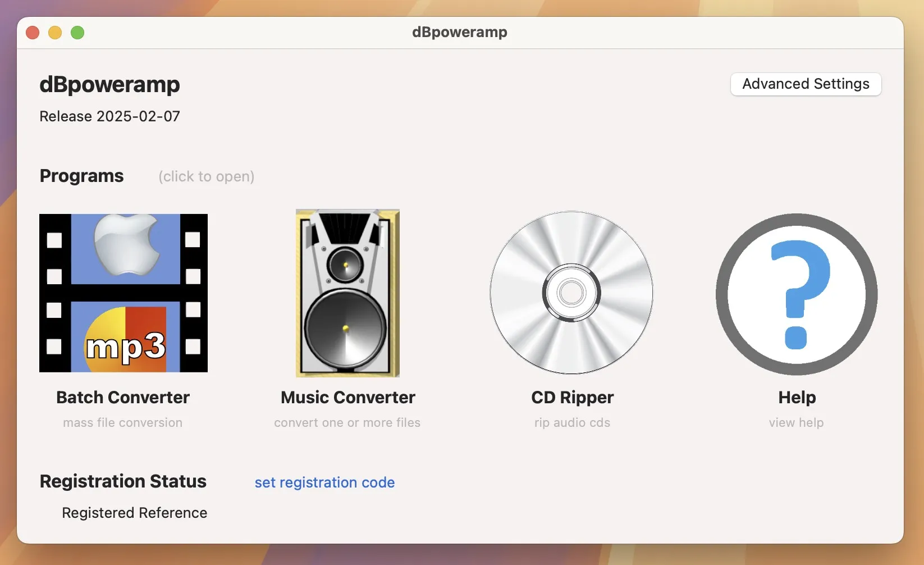Click 'view help' subtitle text
Image resolution: width=924 pixels, height=565 pixels.
pyautogui.click(x=797, y=423)
